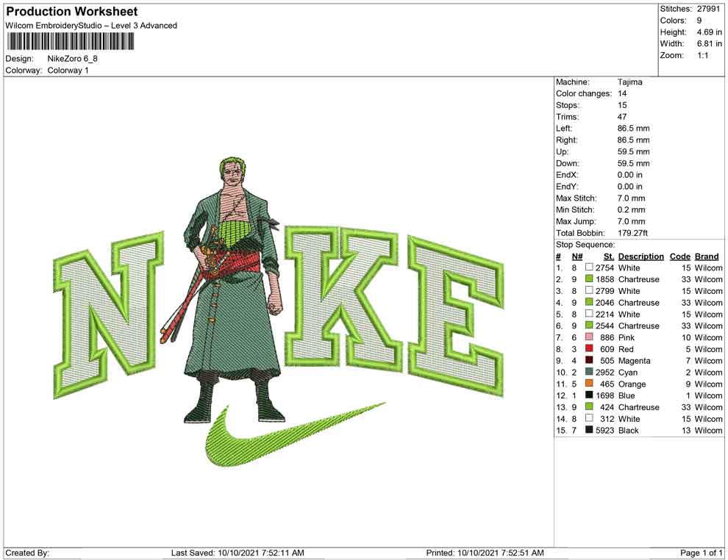Click the red swatch in stop 8
Viewport: 728px width, 560px height.
point(589,348)
